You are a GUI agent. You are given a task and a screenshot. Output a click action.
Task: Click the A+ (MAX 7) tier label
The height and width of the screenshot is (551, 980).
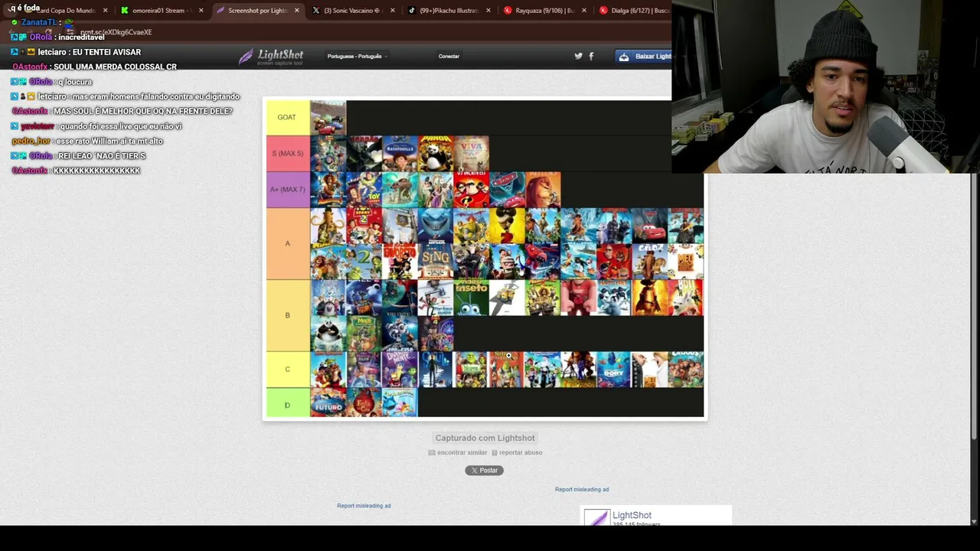click(288, 190)
